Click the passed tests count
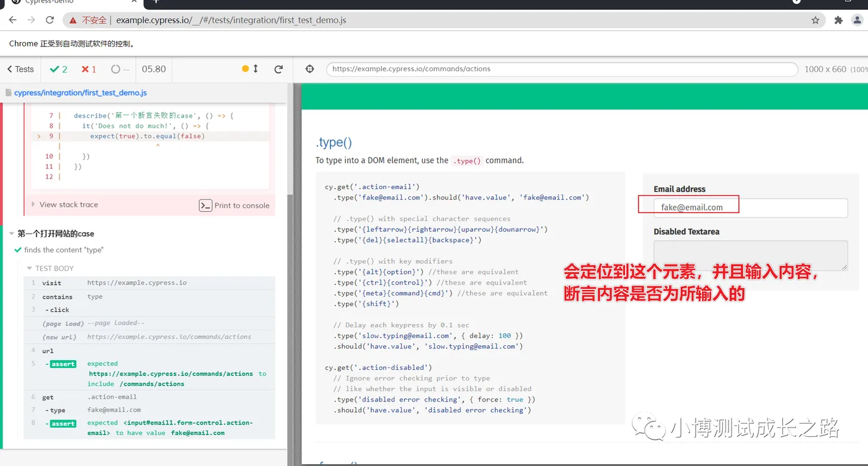This screenshot has width=868, height=466. pos(58,69)
